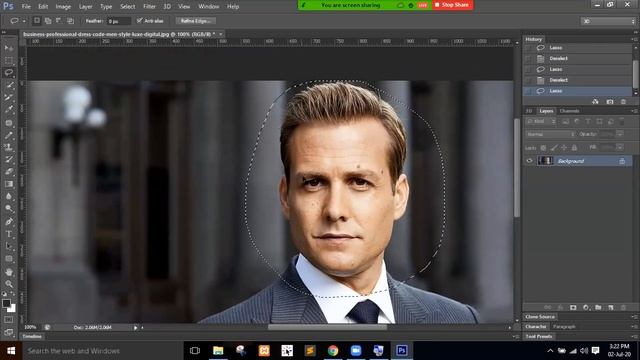
Task: Select the Eraser tool
Action: click(x=9, y=171)
